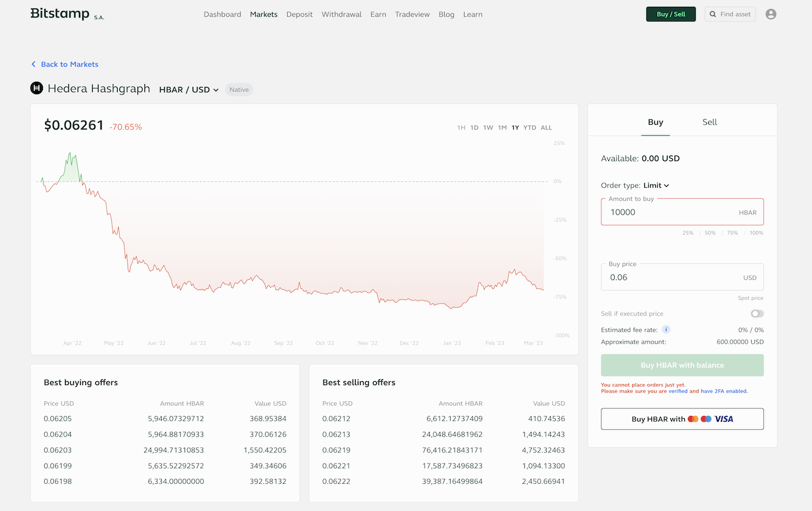Click the approximate amount 600.00000 USD
812x511 pixels.
tap(740, 342)
